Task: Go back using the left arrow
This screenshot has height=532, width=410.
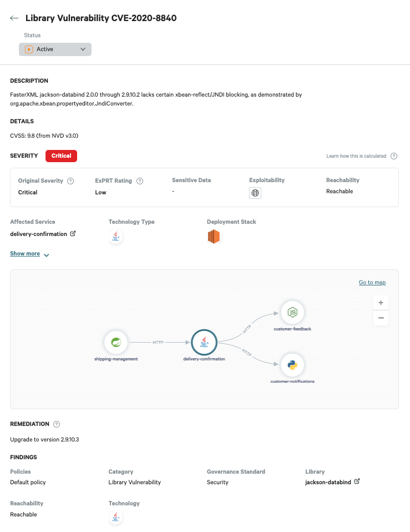Action: [14, 18]
